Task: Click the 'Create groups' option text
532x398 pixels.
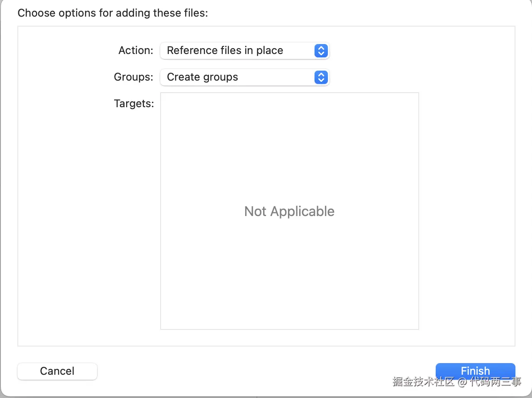Action: pyautogui.click(x=203, y=77)
